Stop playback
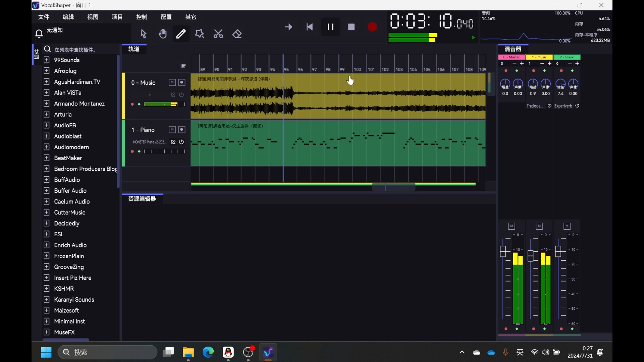 351,27
